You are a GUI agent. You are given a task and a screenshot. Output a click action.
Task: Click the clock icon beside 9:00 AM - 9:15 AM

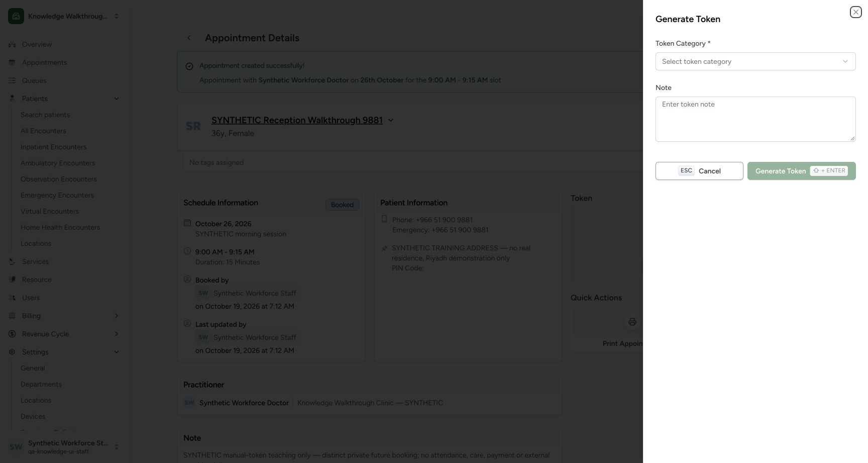click(187, 251)
